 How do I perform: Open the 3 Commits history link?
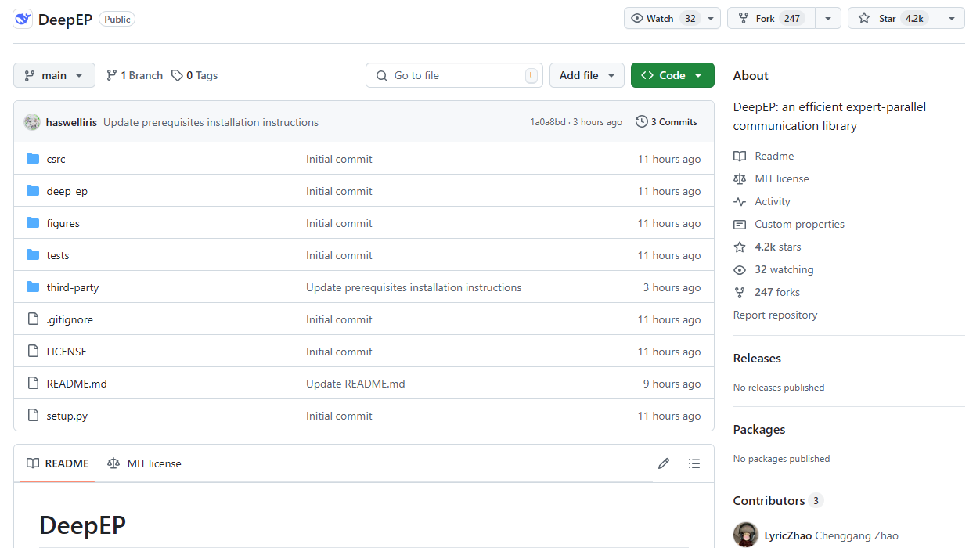(x=666, y=122)
